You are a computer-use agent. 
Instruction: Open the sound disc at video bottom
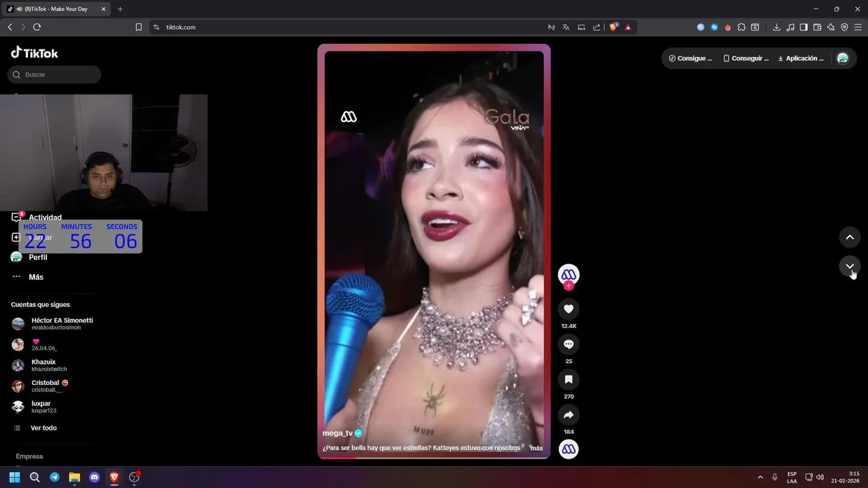(568, 449)
